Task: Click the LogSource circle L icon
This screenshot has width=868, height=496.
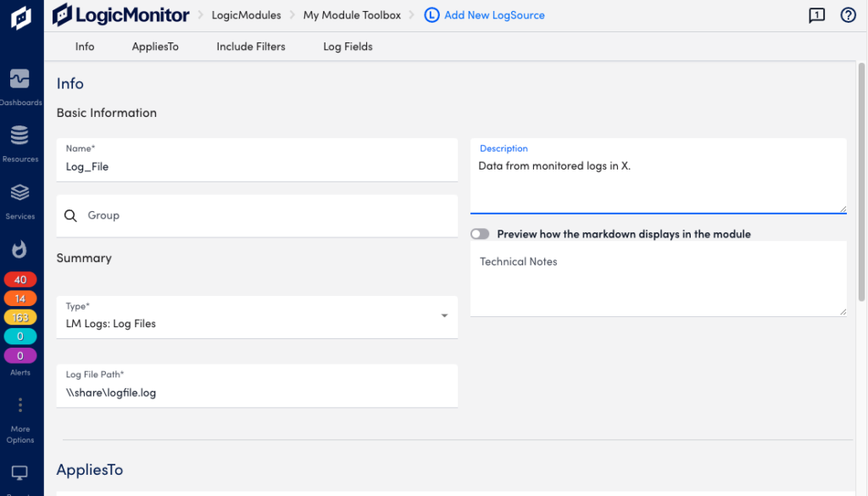Action: coord(431,15)
